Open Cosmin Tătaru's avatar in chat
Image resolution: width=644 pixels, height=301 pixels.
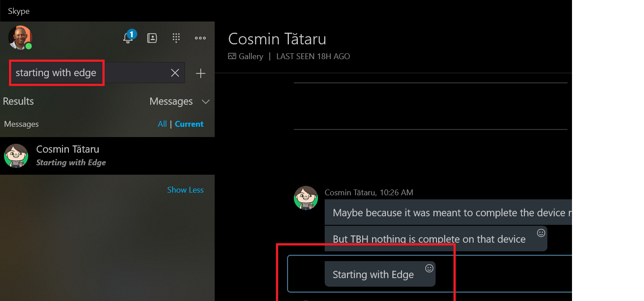pos(306,198)
